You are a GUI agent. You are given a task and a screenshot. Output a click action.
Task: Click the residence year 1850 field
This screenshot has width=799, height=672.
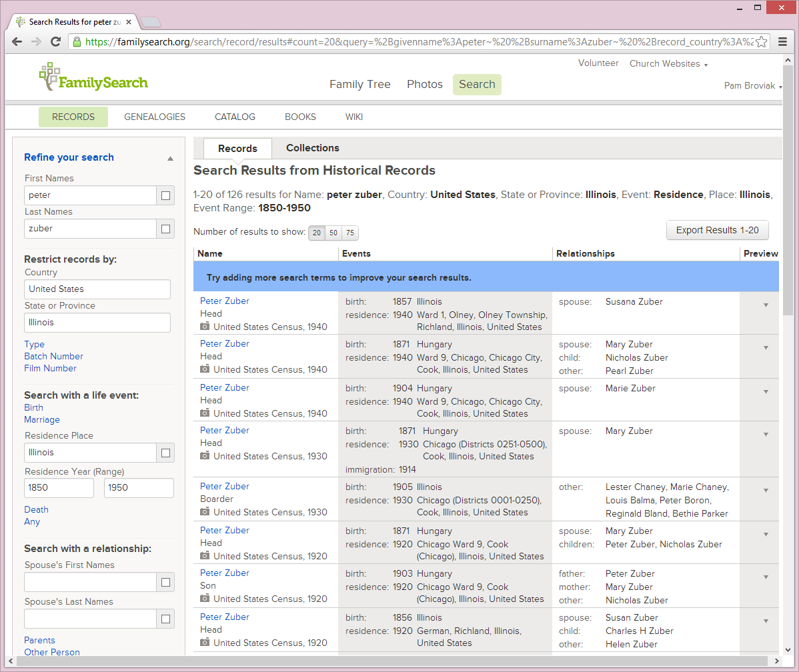coord(59,488)
